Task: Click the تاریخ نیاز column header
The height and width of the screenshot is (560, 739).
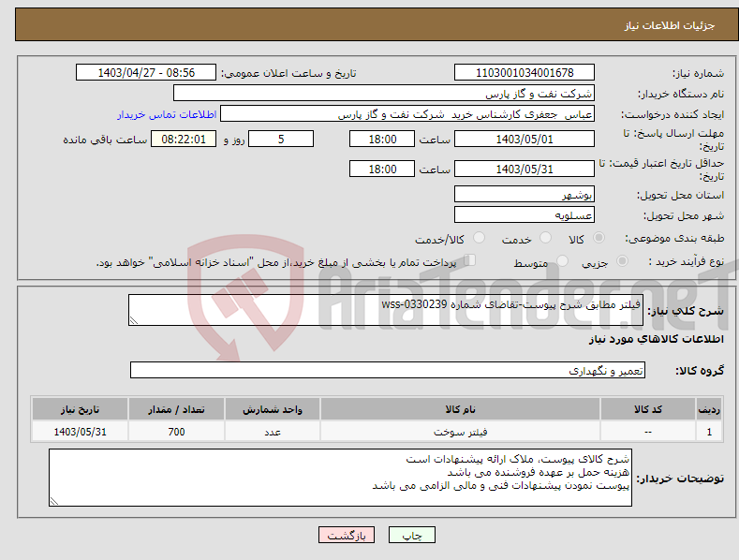Action: click(x=81, y=409)
